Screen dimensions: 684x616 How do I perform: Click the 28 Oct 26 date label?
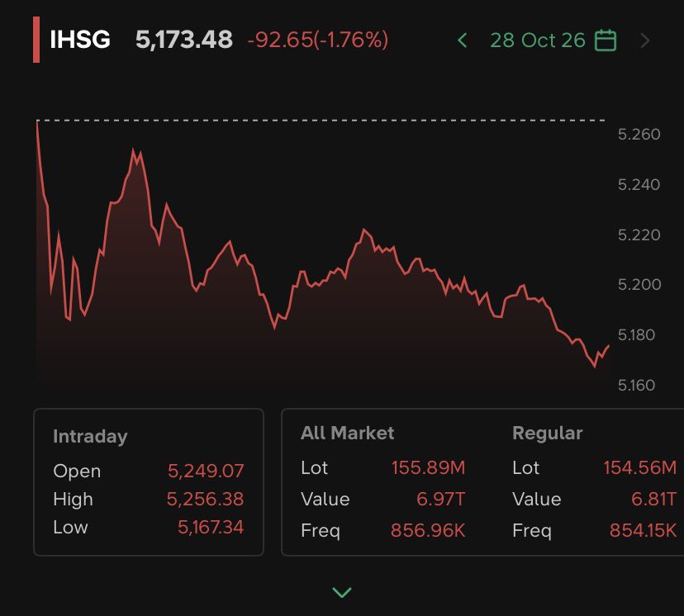tap(538, 40)
